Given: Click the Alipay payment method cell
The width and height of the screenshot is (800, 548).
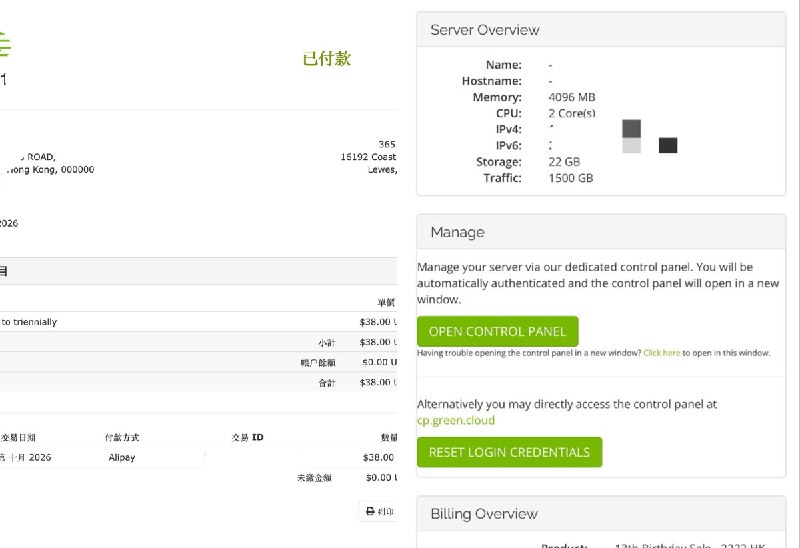Looking at the screenshot, I should click(121, 458).
